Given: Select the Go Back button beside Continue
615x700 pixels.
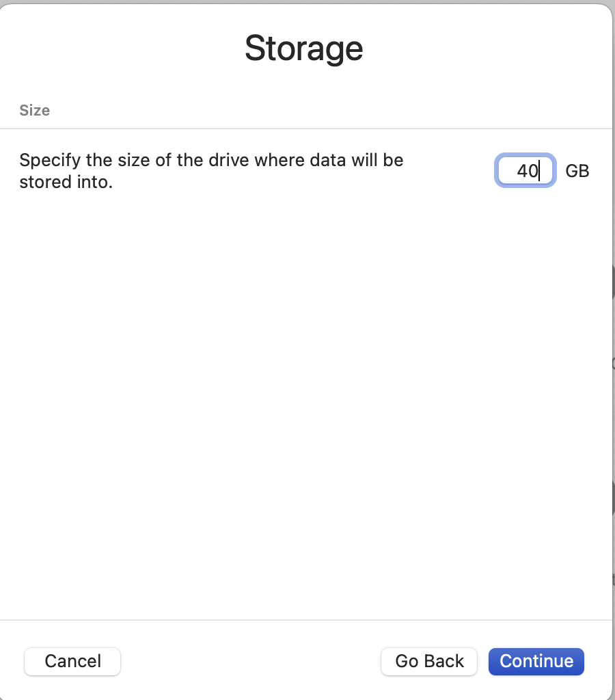Looking at the screenshot, I should click(429, 661).
